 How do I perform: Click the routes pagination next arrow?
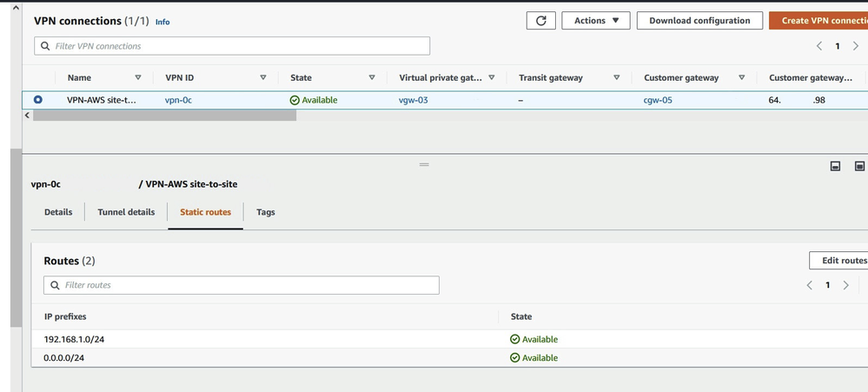846,285
